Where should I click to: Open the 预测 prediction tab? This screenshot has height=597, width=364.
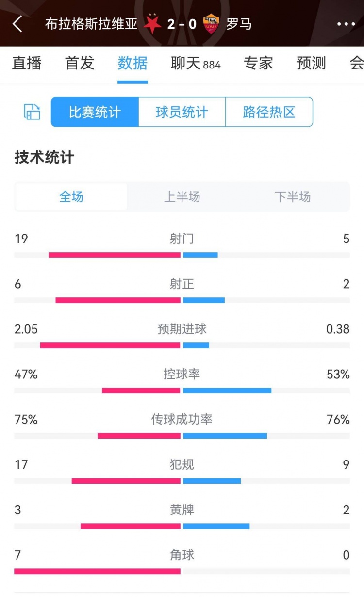pyautogui.click(x=311, y=63)
